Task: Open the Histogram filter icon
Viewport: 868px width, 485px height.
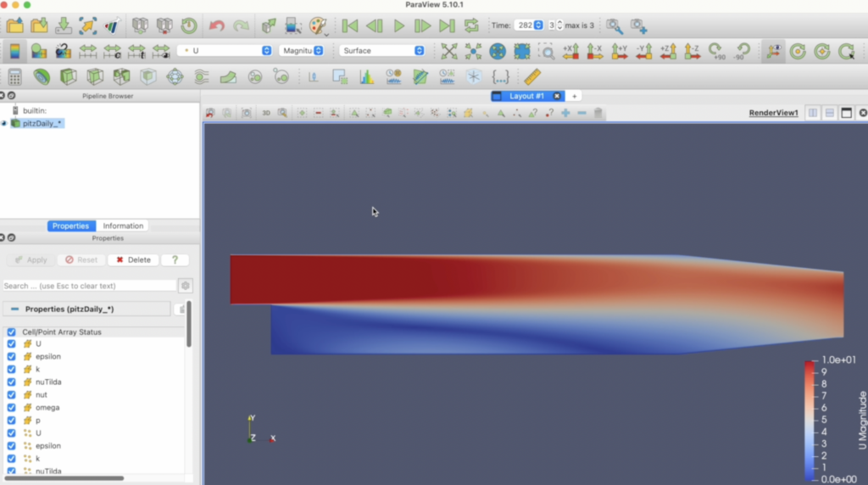Action: click(x=366, y=77)
